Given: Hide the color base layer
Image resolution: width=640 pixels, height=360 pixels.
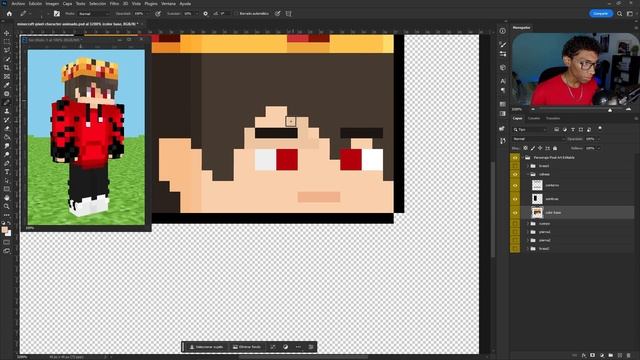Looking at the screenshot, I should coord(515,213).
